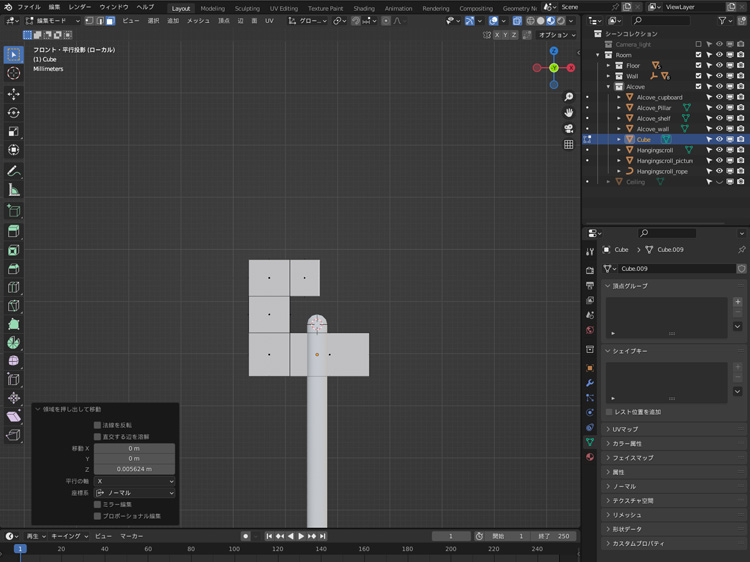Click the Annotate pencil tool
750x562 pixels.
pyautogui.click(x=14, y=170)
